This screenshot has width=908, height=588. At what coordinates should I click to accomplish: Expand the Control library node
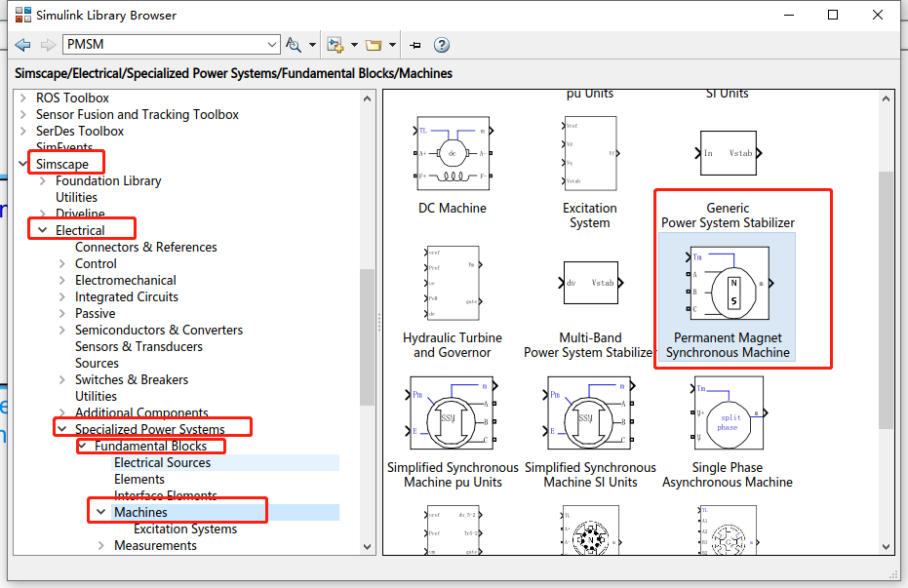coord(62,264)
